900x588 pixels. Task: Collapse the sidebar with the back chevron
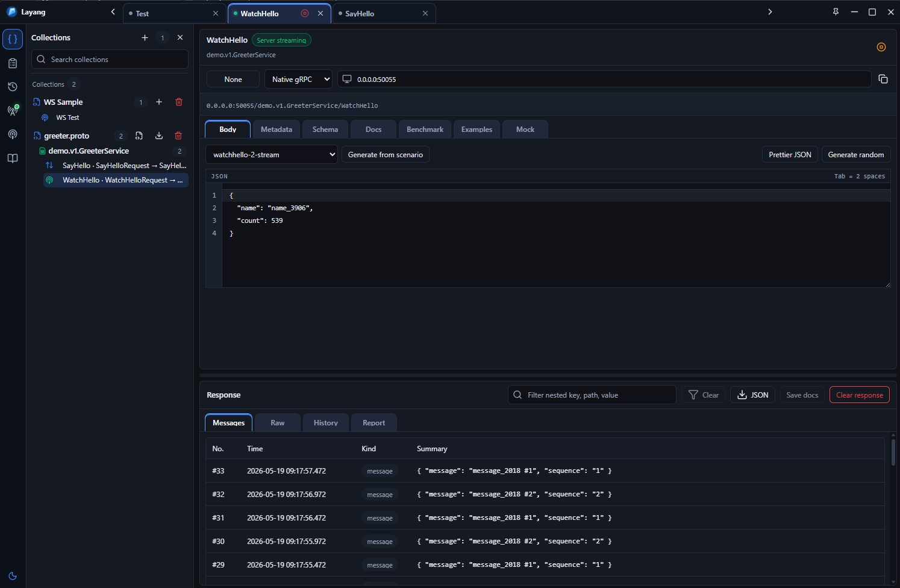pyautogui.click(x=113, y=12)
